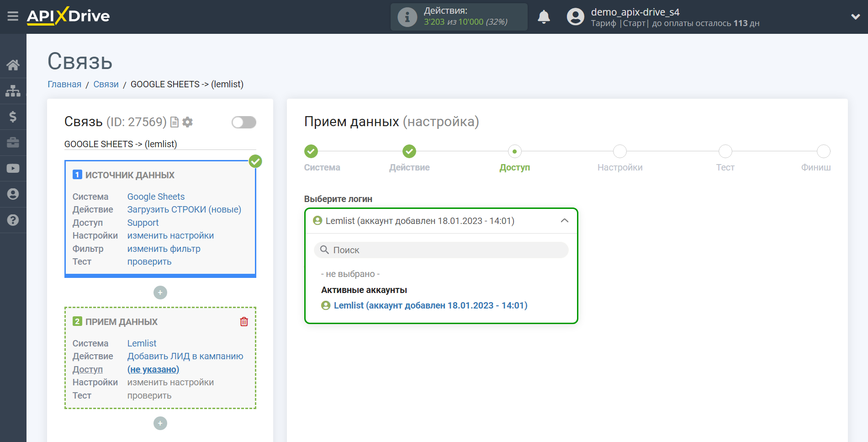Click the Поиск search field
Image resolution: width=868 pixels, height=442 pixels.
(441, 250)
